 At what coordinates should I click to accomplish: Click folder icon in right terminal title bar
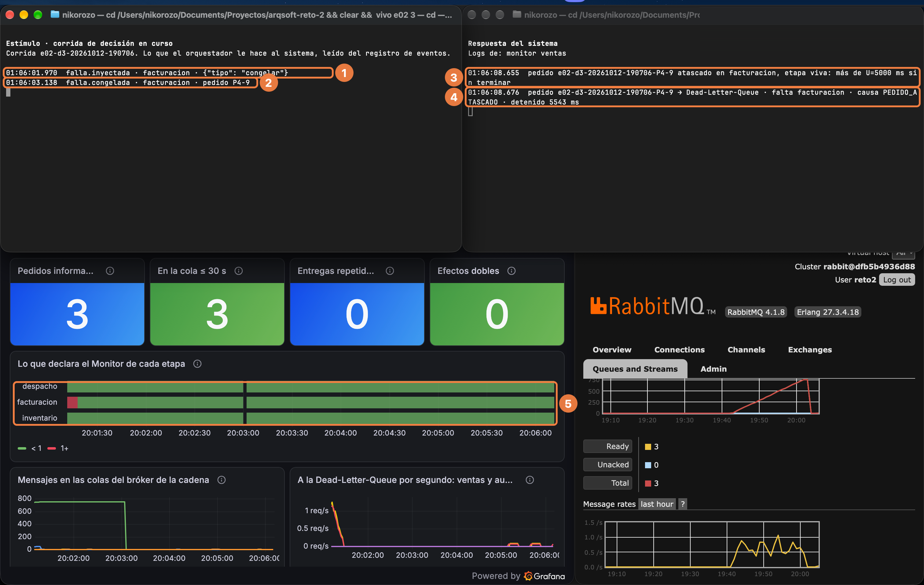(517, 15)
